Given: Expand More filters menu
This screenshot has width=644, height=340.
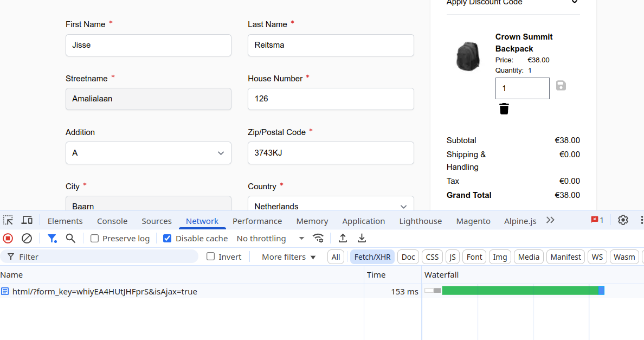Looking at the screenshot, I should [x=289, y=257].
